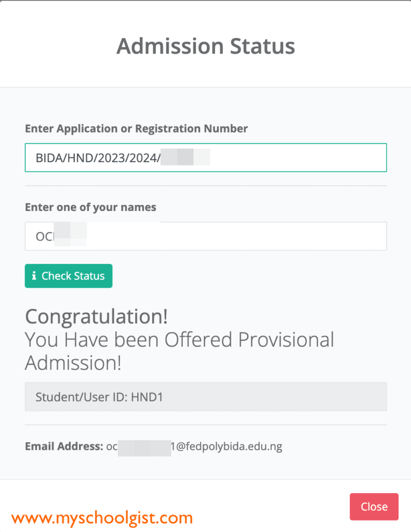Click the gray Student/User ID bar
Viewport: 411px width, 532px height.
[x=206, y=396]
